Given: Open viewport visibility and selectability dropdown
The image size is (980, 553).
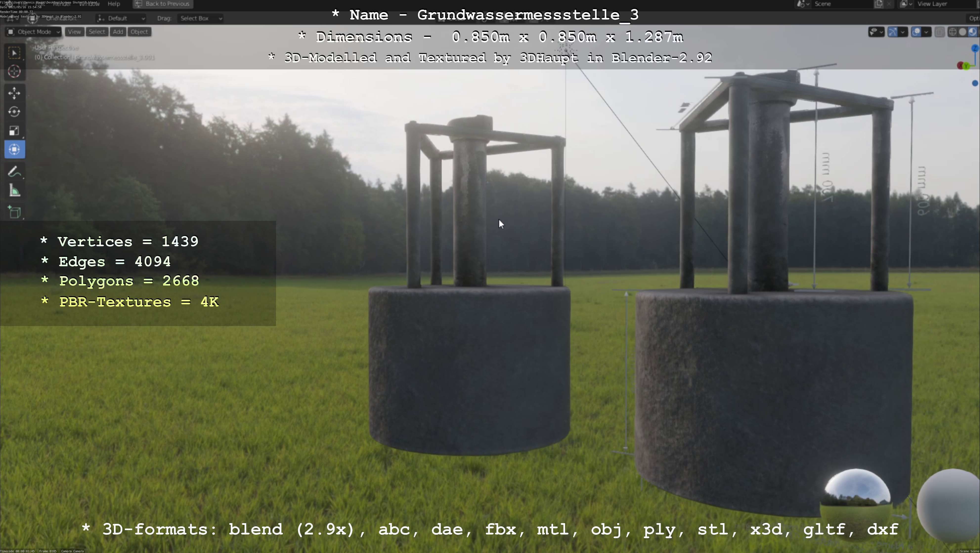Looking at the screenshot, I should tap(876, 32).
